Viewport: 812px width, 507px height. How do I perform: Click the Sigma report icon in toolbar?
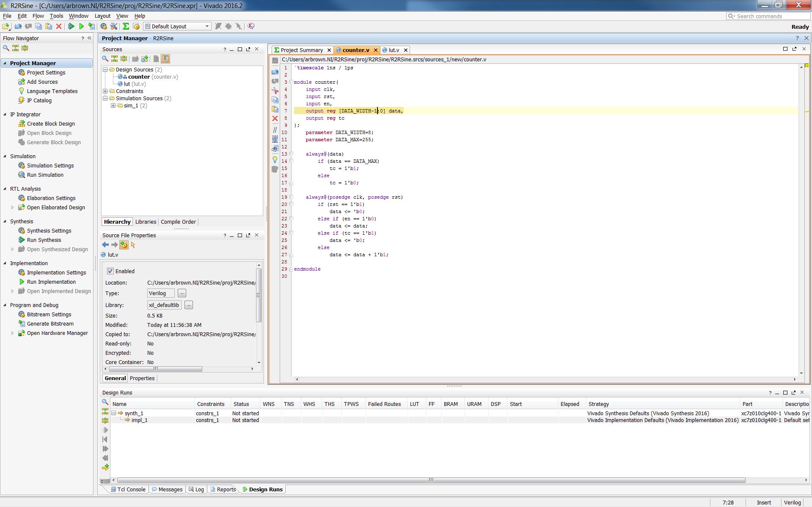[x=126, y=26]
